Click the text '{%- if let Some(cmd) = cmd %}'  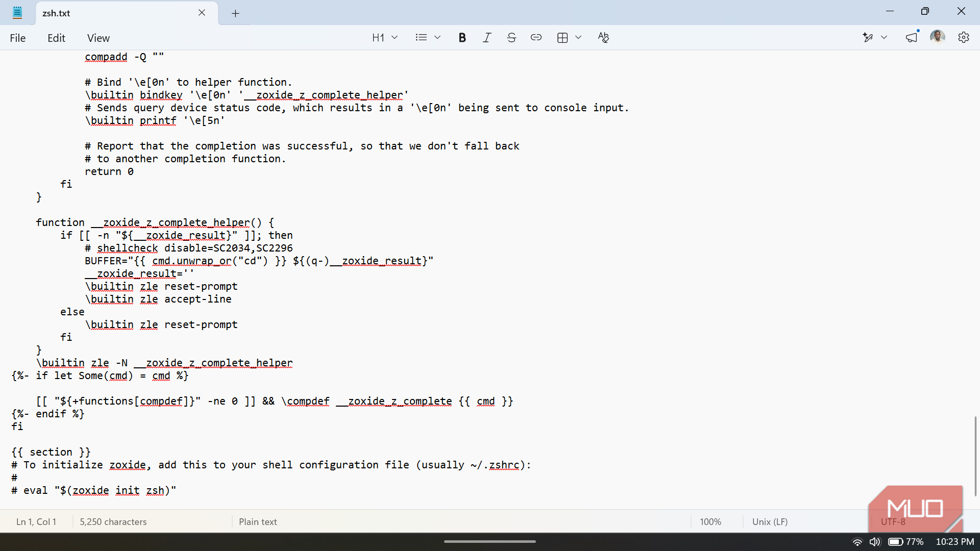(100, 375)
